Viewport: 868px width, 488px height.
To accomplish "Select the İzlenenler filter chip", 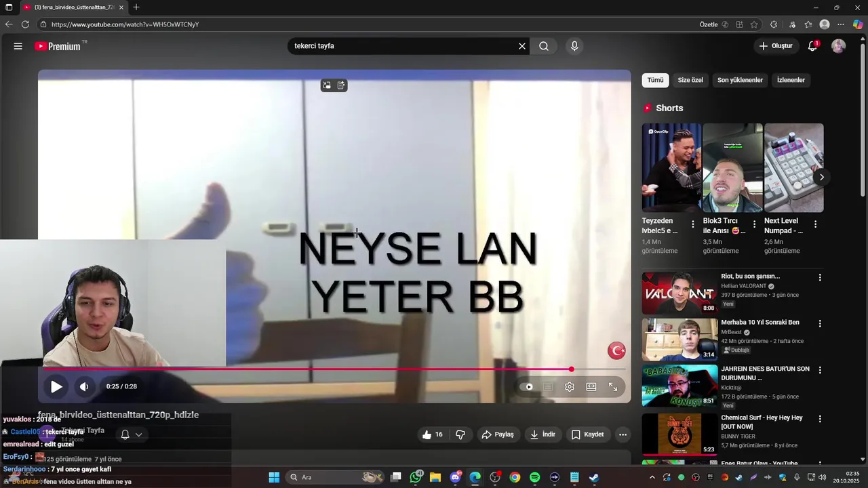I will tap(791, 80).
